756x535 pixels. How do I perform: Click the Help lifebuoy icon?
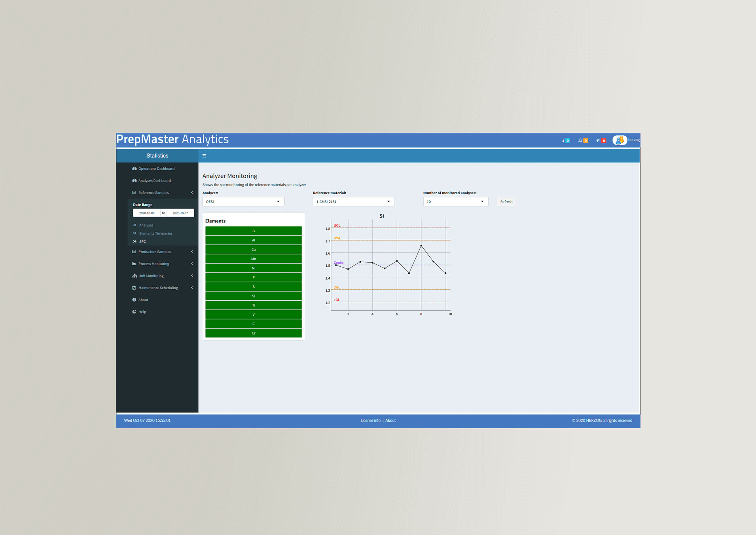(134, 312)
